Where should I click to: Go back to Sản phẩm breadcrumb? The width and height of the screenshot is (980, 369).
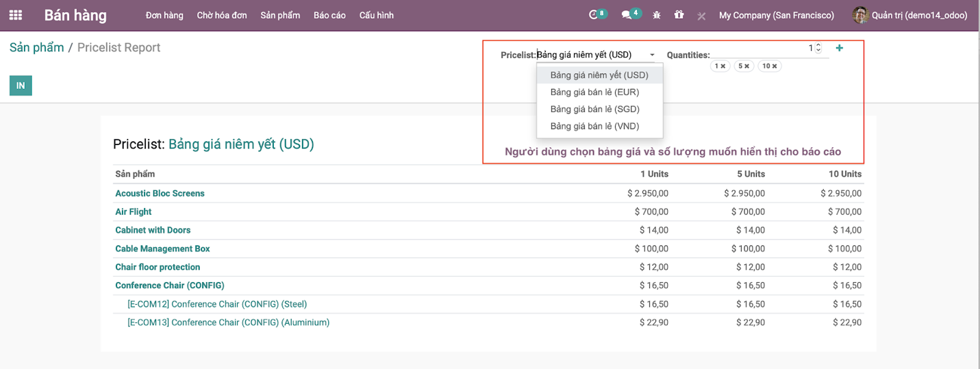[x=36, y=47]
